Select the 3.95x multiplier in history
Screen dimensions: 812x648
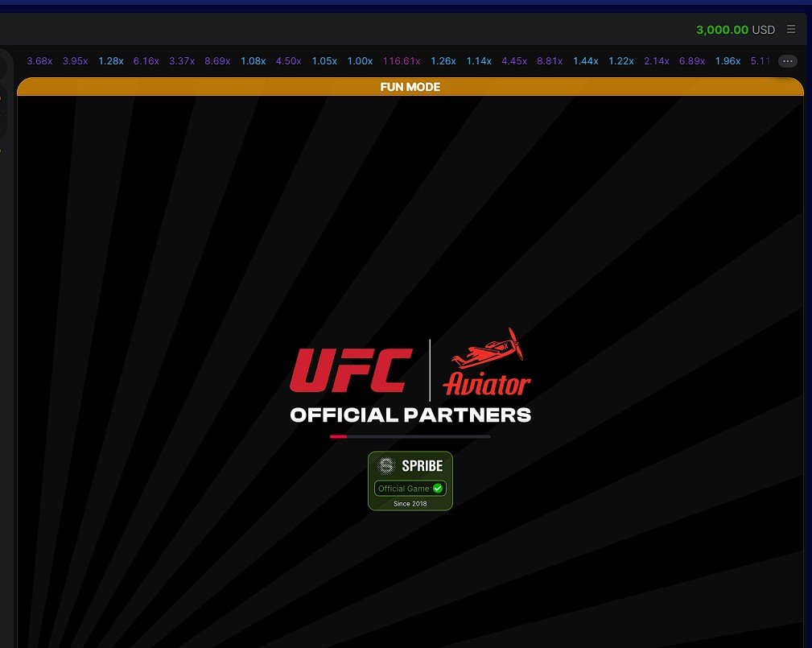click(x=75, y=61)
